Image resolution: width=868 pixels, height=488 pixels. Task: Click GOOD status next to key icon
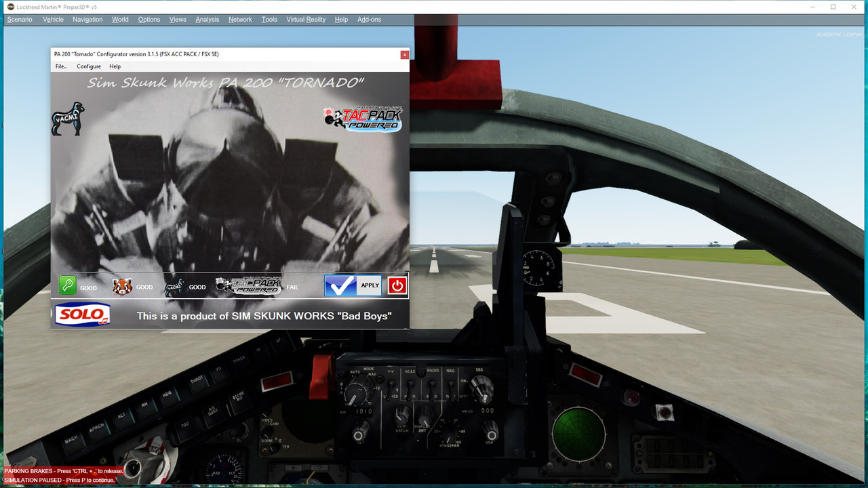click(x=88, y=288)
